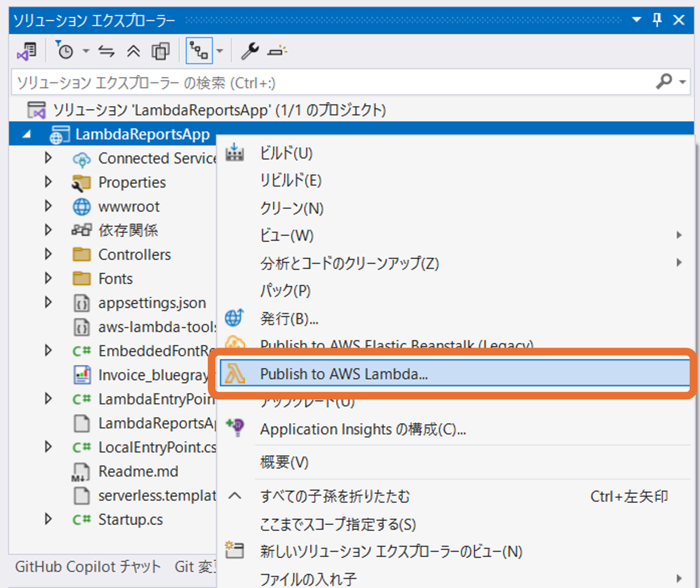The width and height of the screenshot is (700, 588).
Task: Click the wwwroot globe icon
Action: pos(81,207)
